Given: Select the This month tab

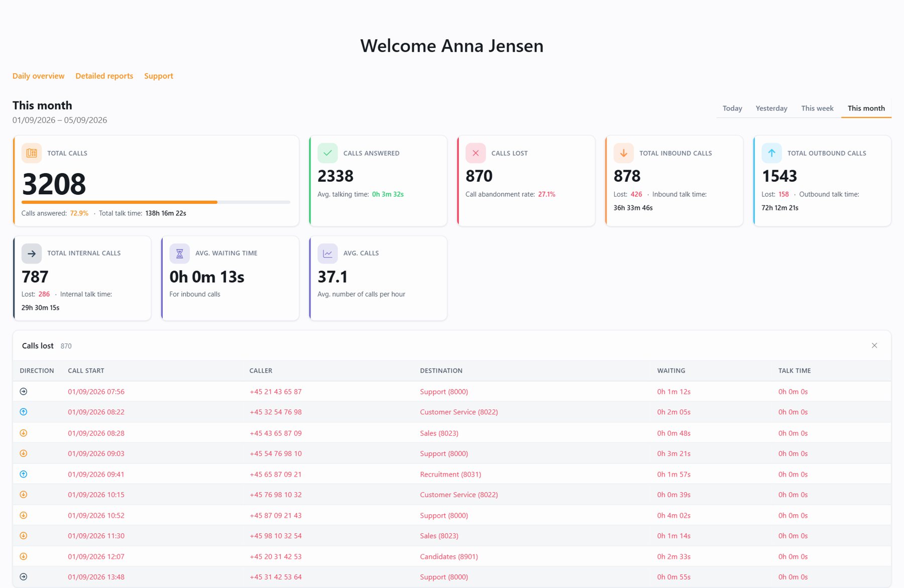Looking at the screenshot, I should [x=866, y=108].
